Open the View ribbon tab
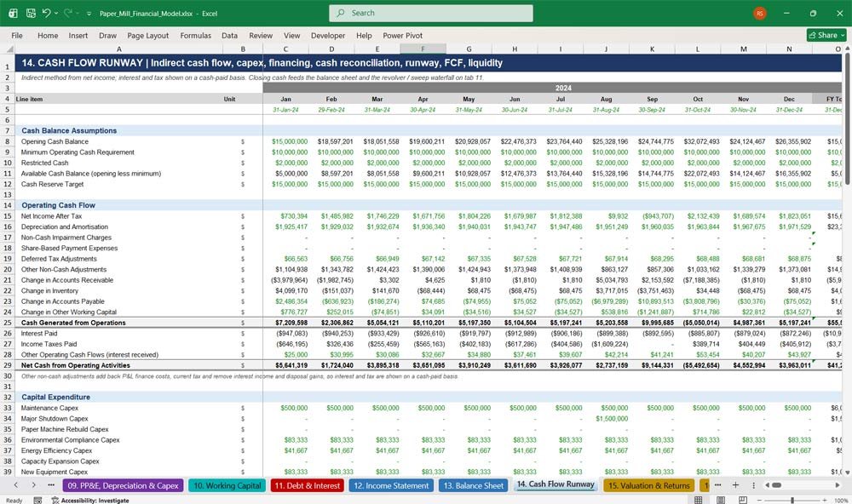Screen dimensions: 852x504 pyautogui.click(x=291, y=35)
